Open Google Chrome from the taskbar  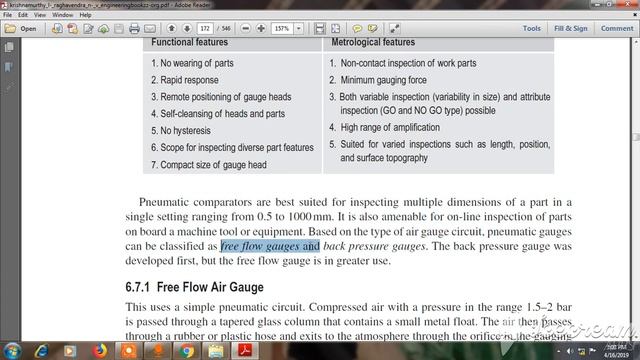click(187, 351)
